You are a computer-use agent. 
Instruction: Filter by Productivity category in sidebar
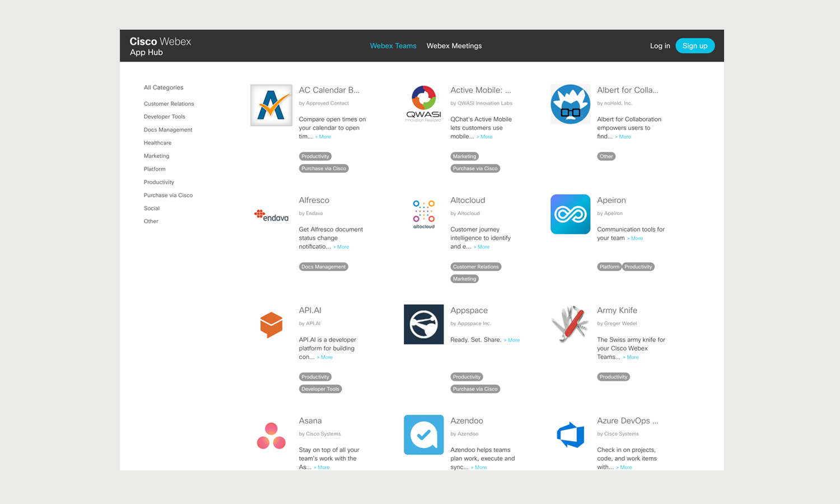[x=158, y=182]
